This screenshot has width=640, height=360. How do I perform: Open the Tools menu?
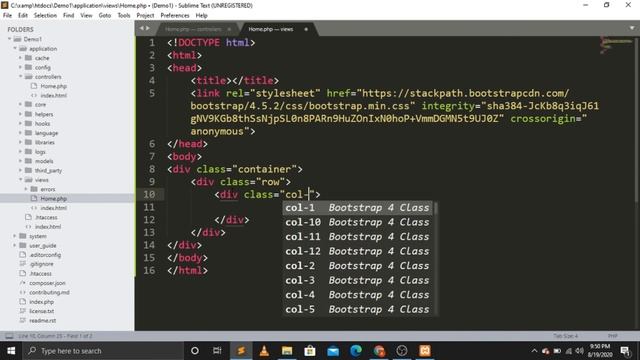(x=124, y=16)
